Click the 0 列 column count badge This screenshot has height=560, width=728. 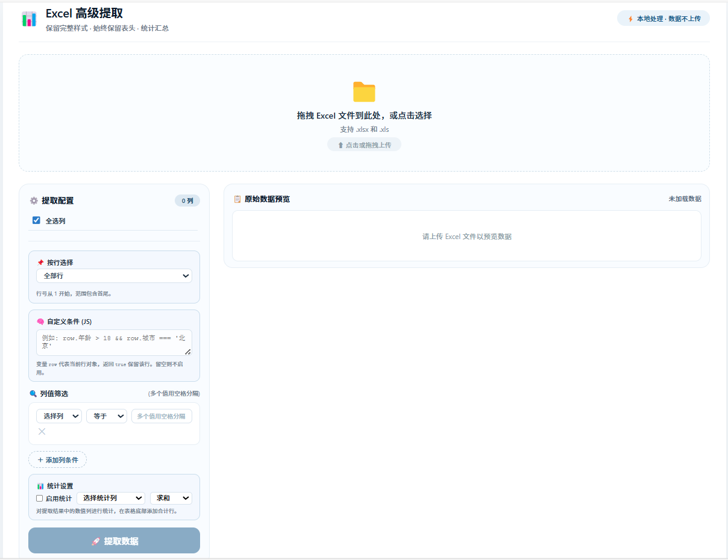point(187,201)
